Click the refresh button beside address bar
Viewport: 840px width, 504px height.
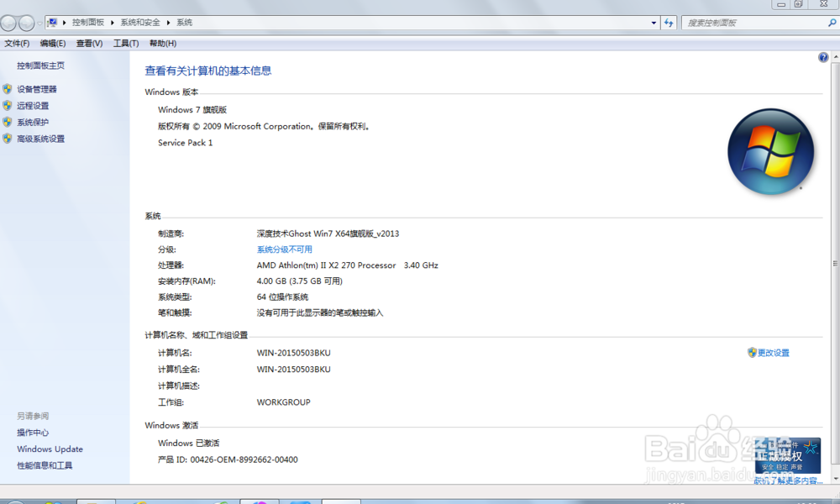point(669,23)
